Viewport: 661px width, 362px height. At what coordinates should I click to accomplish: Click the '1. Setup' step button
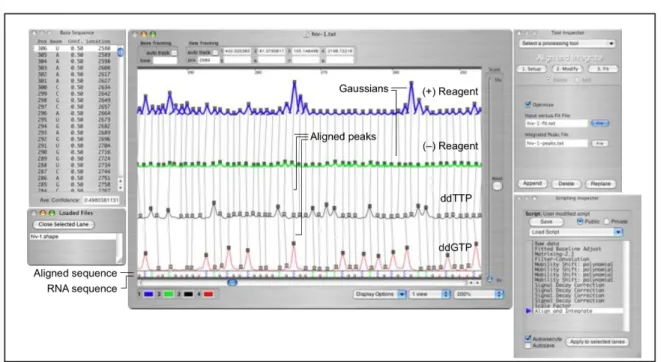pyautogui.click(x=531, y=69)
